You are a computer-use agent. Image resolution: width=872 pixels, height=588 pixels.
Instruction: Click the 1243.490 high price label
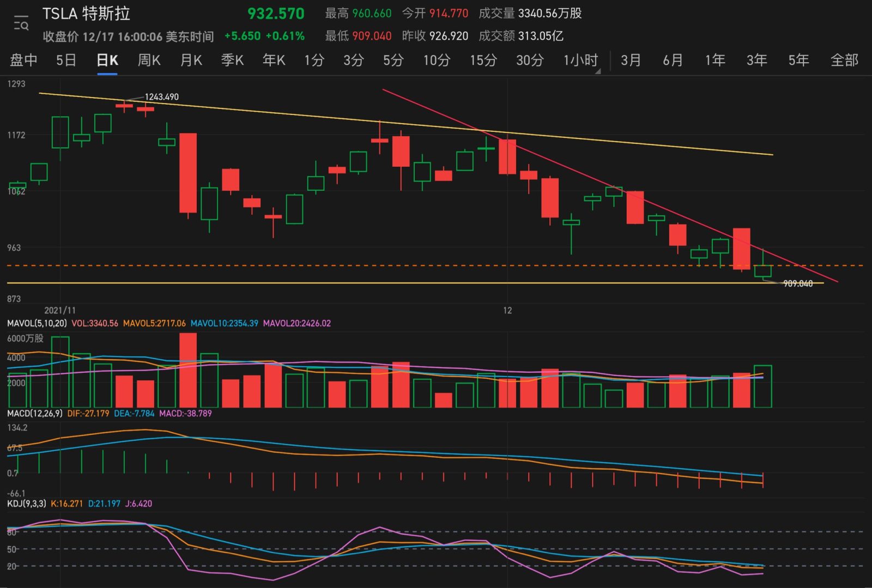tap(161, 97)
